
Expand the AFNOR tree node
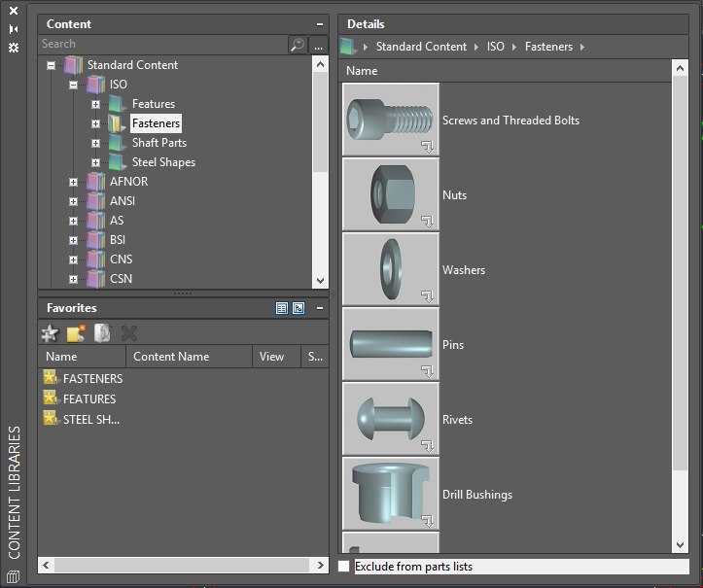pos(74,182)
